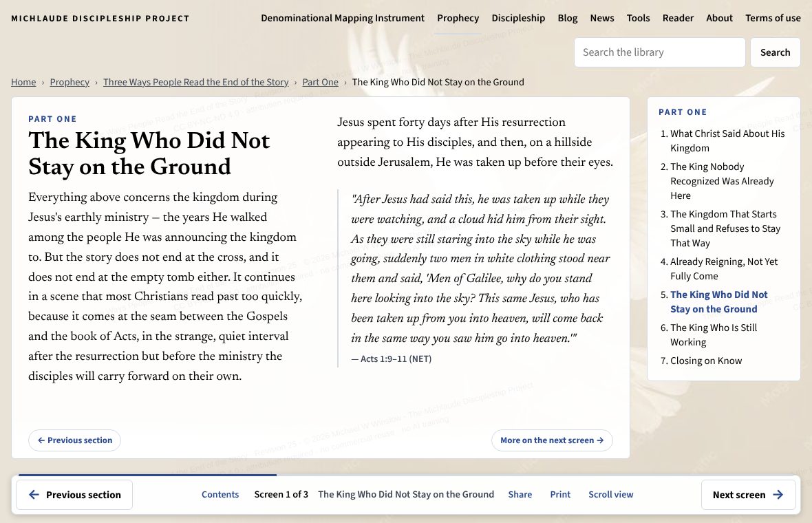Image resolution: width=812 pixels, height=523 pixels.
Task: Open Three Ways People Read the End breadcrumb
Action: (195, 83)
